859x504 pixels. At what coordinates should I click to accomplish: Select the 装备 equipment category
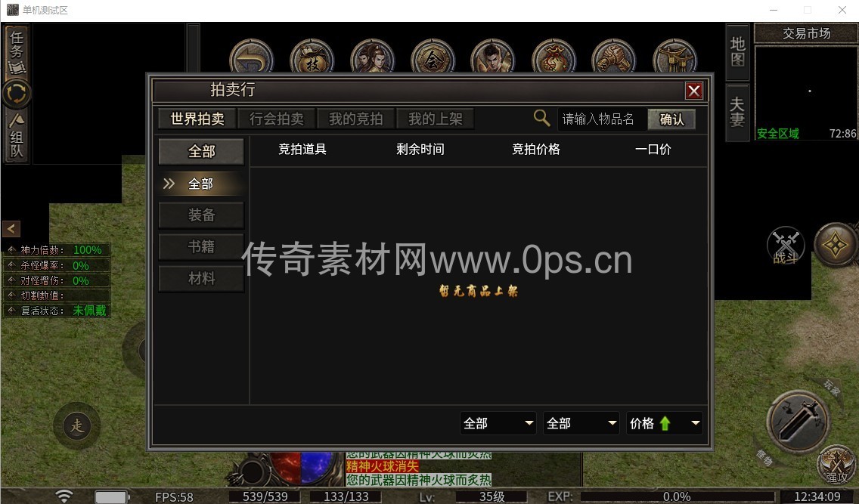pyautogui.click(x=202, y=215)
